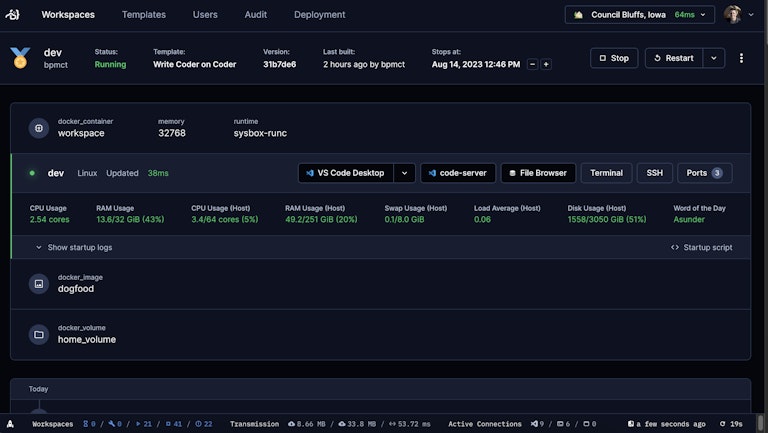Increase stop time with plus button

(x=546, y=64)
